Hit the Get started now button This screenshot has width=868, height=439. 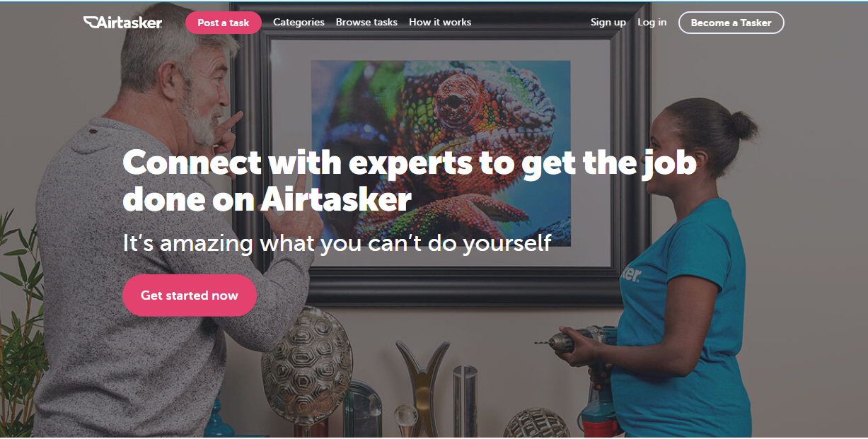(190, 295)
